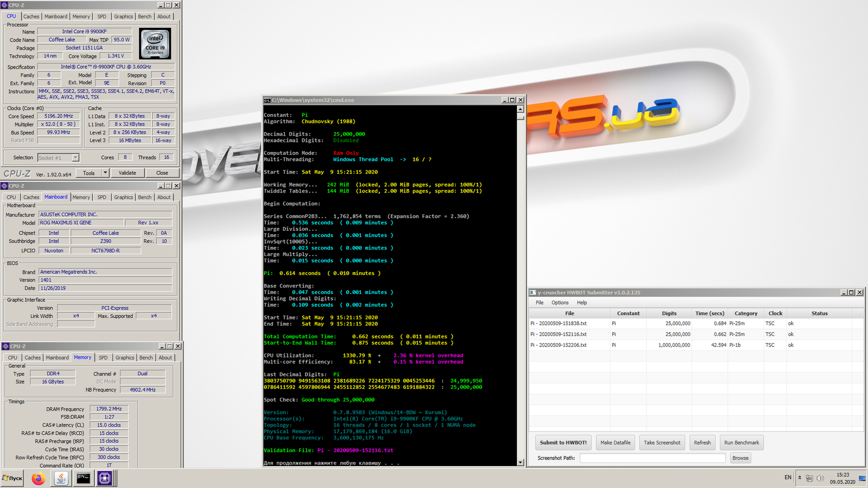Click the cmd window scrollbar thumb
Screen dimensions: 868x488
520,117
